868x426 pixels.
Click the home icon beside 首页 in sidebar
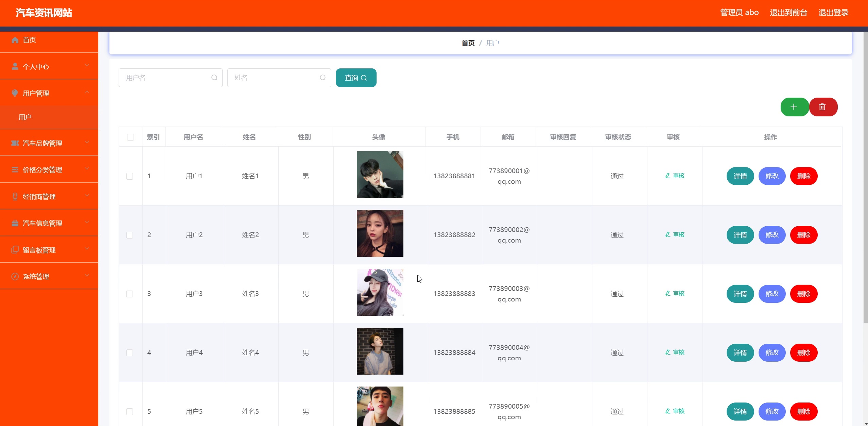pos(15,40)
